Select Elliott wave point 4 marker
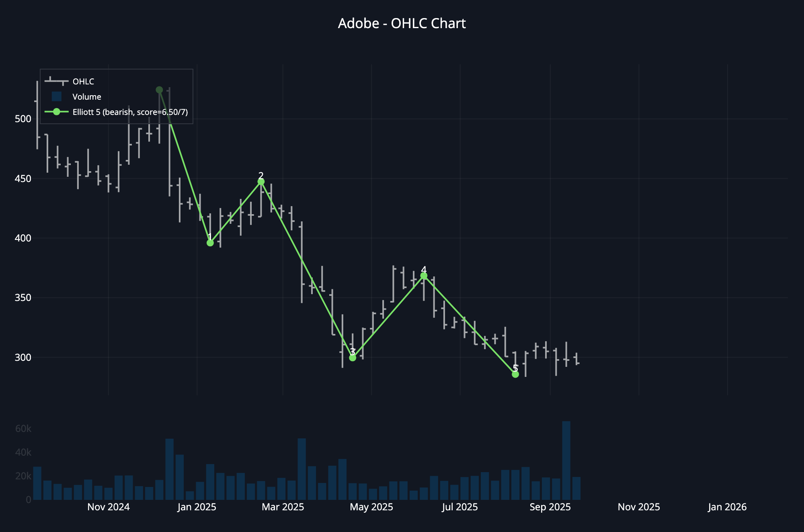 pyautogui.click(x=424, y=276)
